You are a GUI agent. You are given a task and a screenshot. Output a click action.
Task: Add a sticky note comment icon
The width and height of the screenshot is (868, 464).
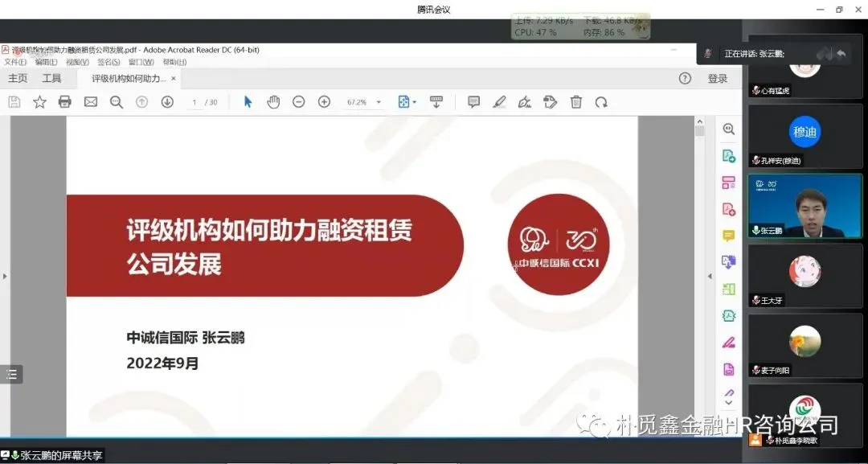[474, 102]
